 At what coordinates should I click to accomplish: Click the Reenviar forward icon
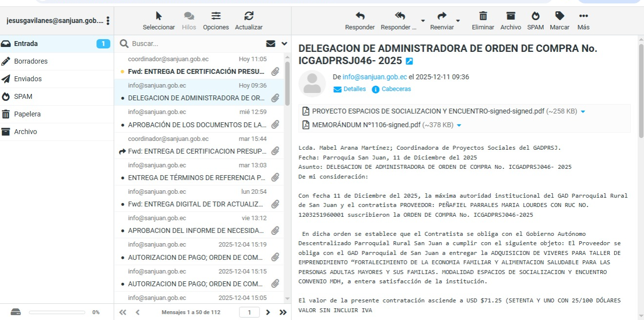442,17
